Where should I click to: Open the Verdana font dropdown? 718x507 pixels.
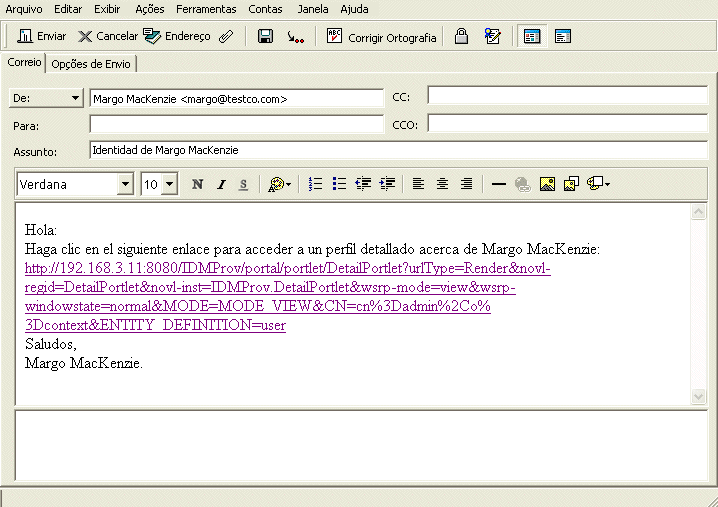[x=125, y=184]
